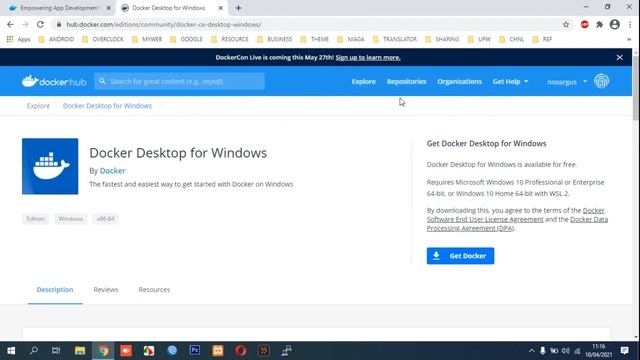This screenshot has height=360, width=640.
Task: Click the taskbar search icon
Action: click(34, 351)
